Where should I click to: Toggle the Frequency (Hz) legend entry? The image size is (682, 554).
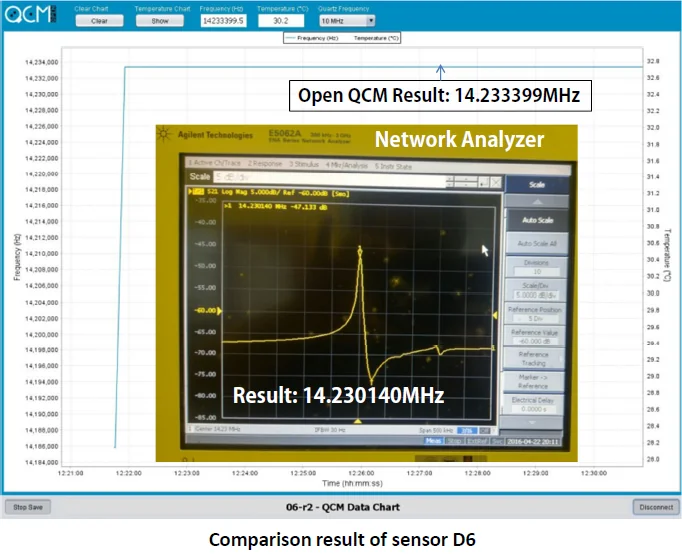tap(312, 38)
